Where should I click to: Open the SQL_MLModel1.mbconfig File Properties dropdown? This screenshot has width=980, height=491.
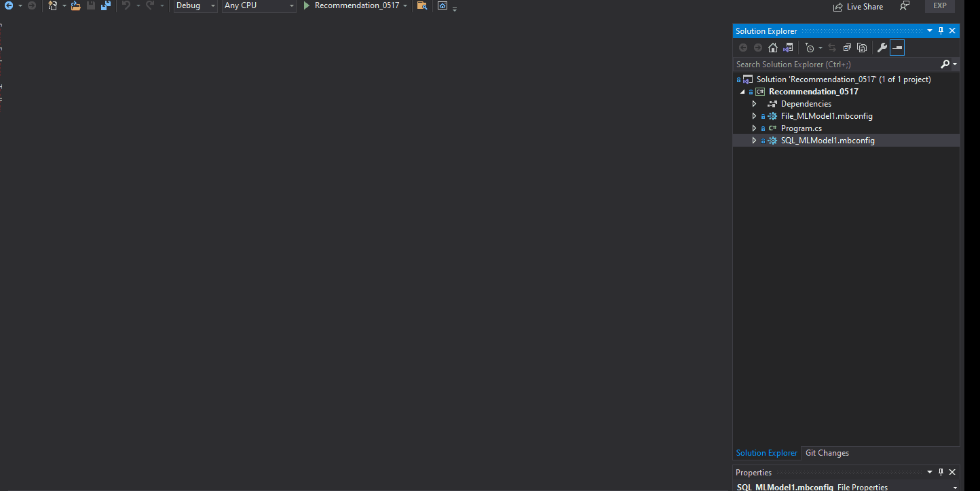click(x=955, y=487)
